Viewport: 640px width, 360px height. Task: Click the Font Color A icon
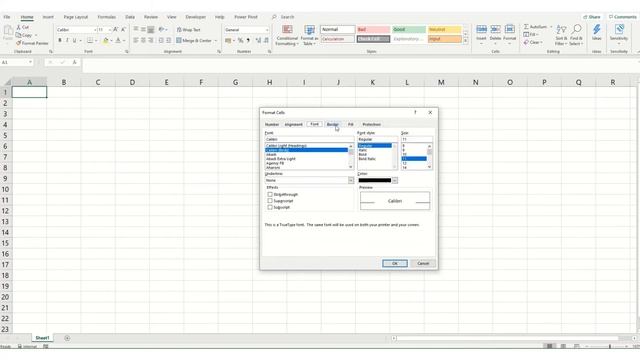point(118,40)
